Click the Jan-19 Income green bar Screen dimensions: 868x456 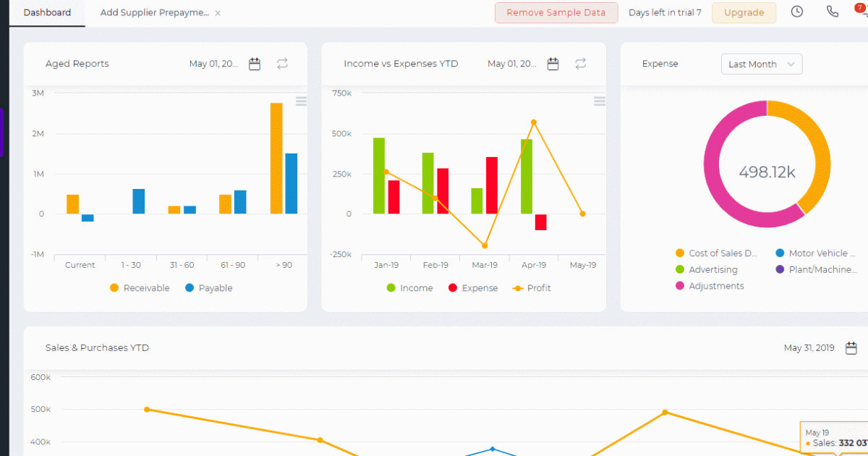point(379,176)
